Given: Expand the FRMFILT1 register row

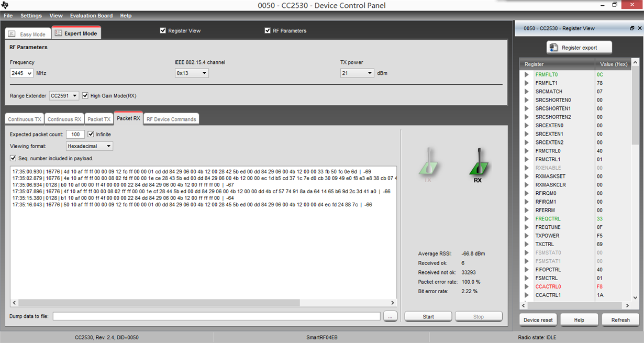Looking at the screenshot, I should pos(527,83).
